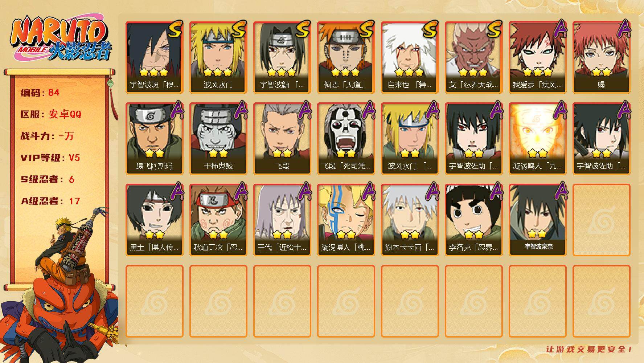
Task: Click the S rank badge on 艾 card
Action: pos(494,29)
